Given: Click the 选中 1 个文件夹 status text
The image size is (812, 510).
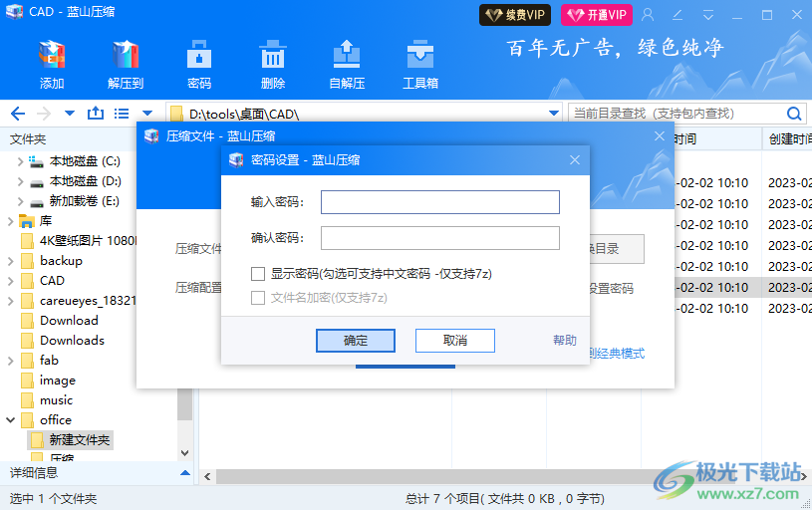Looking at the screenshot, I should (x=54, y=499).
